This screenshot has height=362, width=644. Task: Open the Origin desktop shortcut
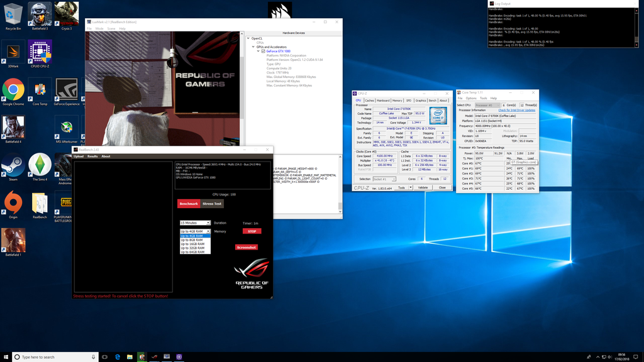13,203
